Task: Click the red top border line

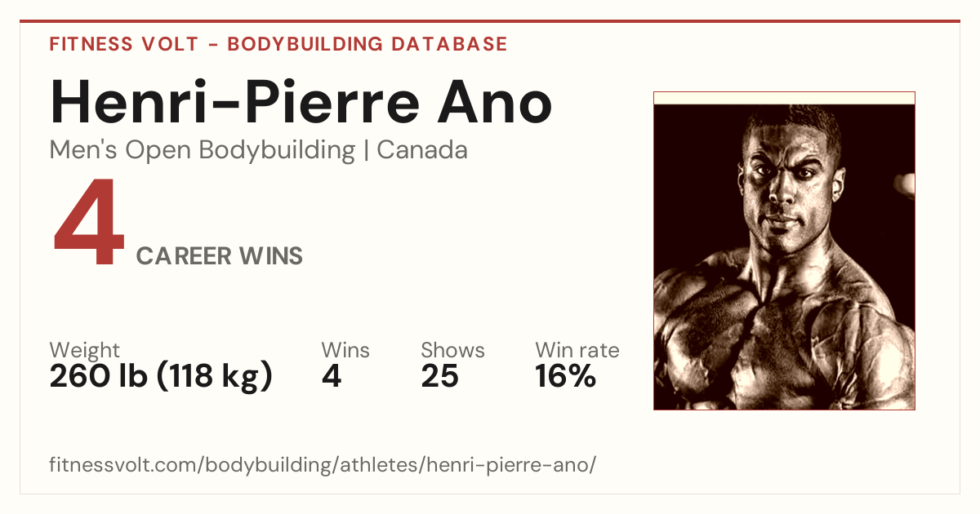Action: point(490,21)
